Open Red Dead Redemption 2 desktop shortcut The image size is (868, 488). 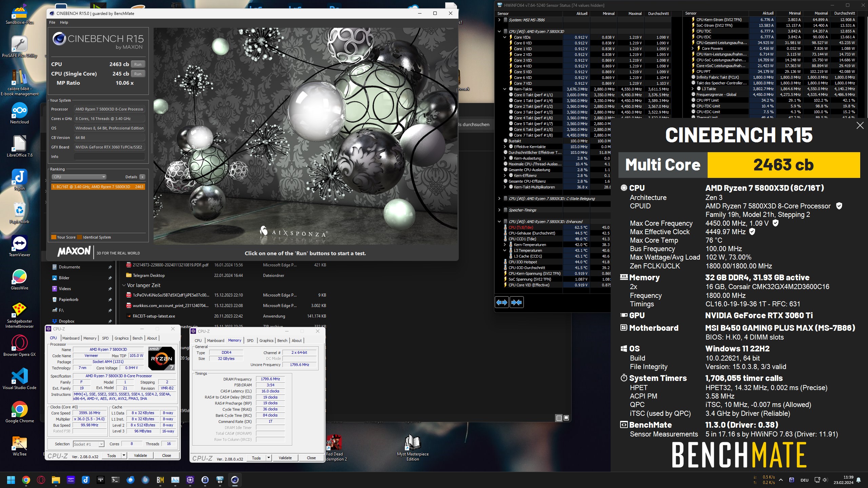(x=336, y=448)
